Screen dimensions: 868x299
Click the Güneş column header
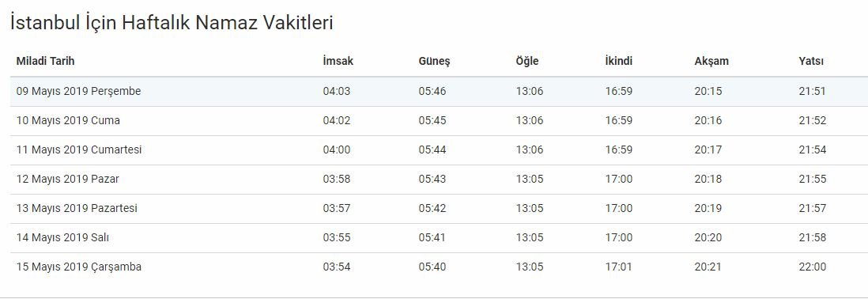(434, 62)
